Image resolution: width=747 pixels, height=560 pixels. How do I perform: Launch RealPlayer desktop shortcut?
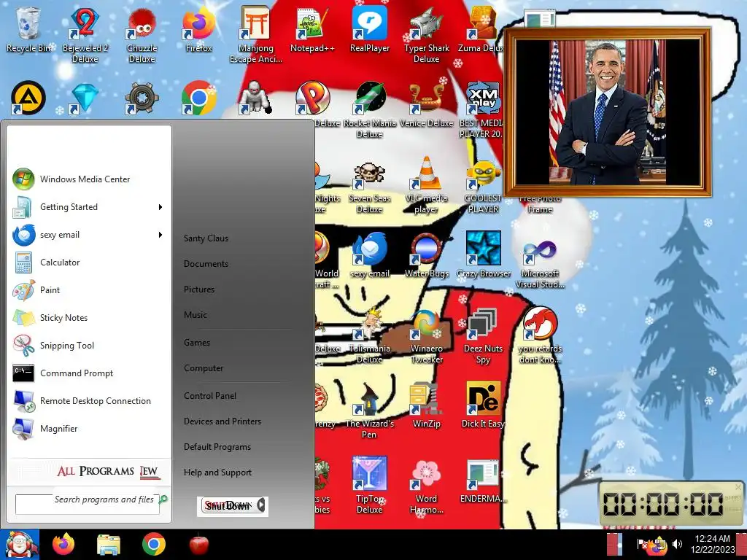(x=370, y=31)
